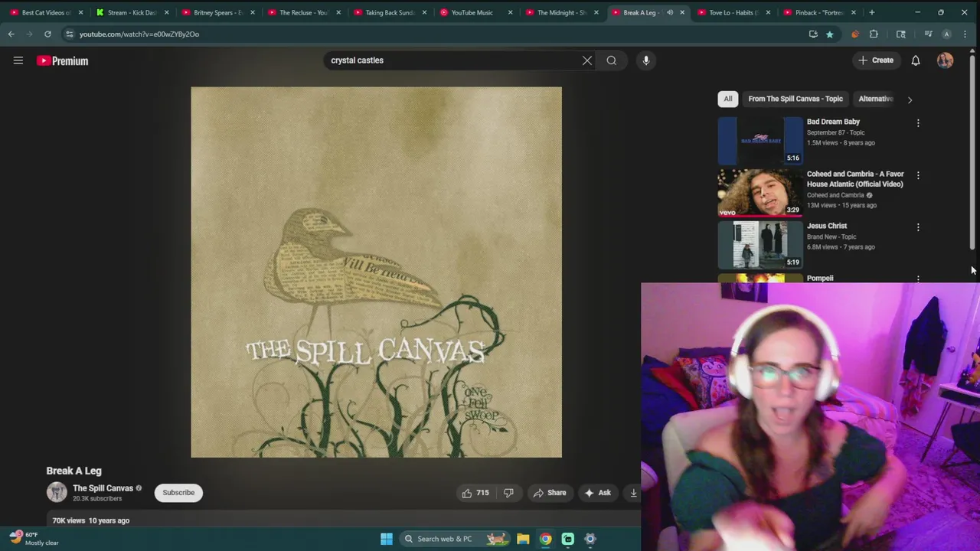Clear the search text with X
Image resolution: width=980 pixels, height=551 pixels.
pos(587,60)
